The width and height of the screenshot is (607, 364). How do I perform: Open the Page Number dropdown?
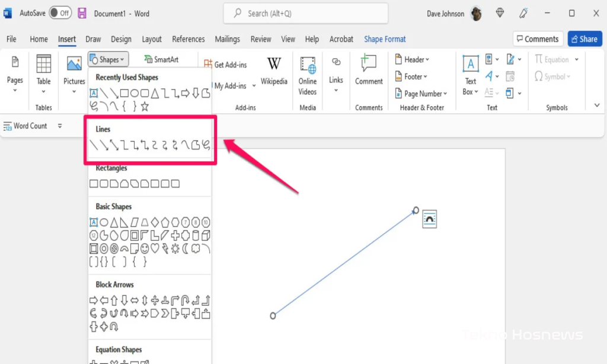pos(421,94)
